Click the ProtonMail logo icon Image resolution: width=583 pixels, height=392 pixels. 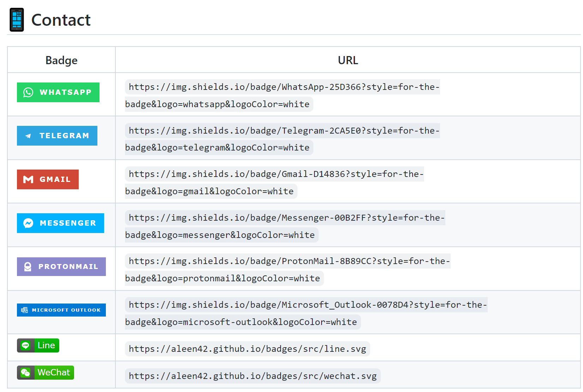click(28, 267)
